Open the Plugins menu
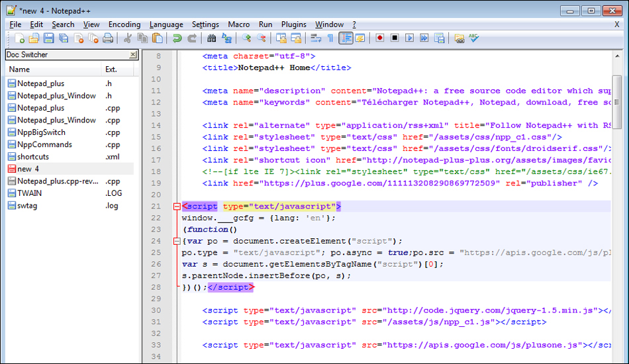The image size is (629, 364). pos(293,25)
